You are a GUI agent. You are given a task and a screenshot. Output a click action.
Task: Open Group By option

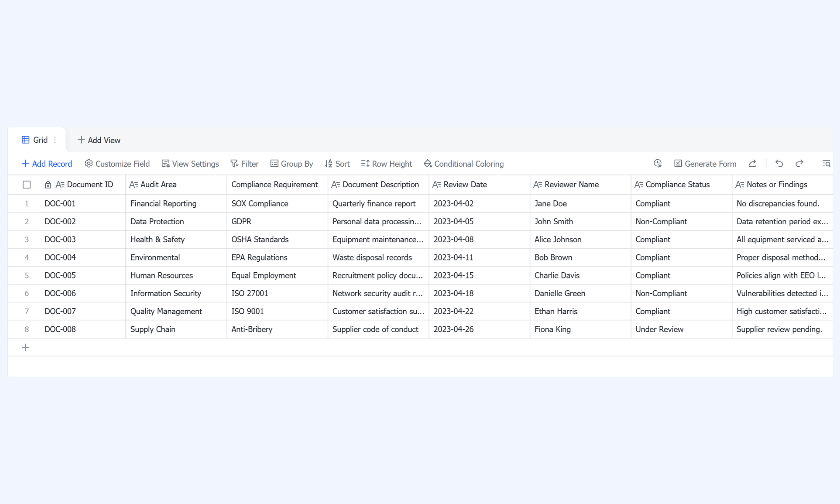[292, 164]
